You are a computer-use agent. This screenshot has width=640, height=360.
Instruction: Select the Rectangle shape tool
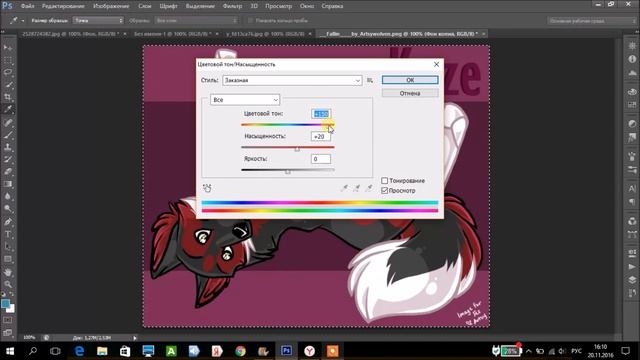point(8,259)
